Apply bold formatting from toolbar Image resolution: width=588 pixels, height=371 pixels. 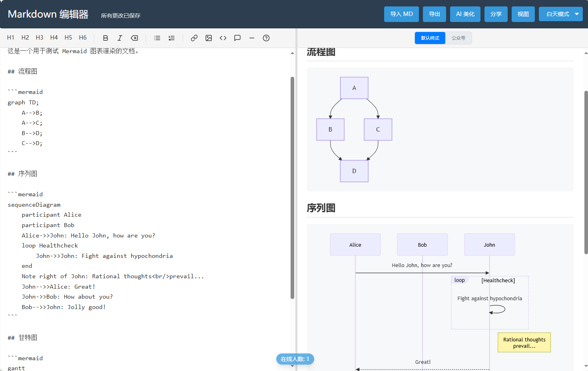106,38
